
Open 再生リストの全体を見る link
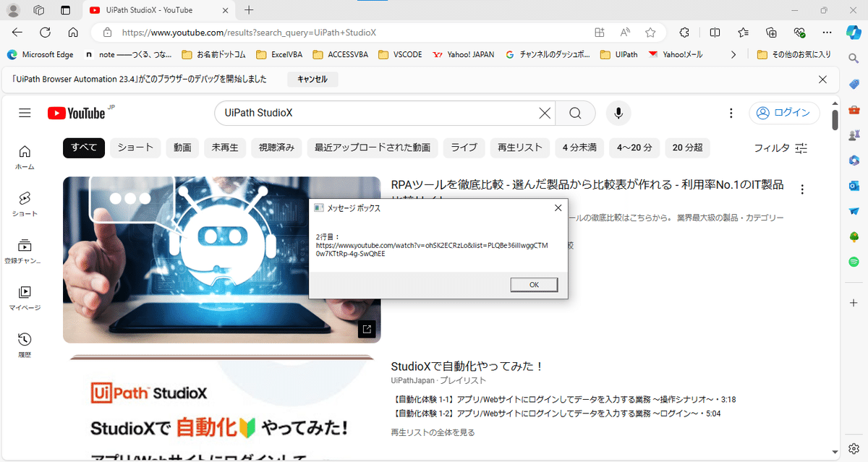click(433, 432)
